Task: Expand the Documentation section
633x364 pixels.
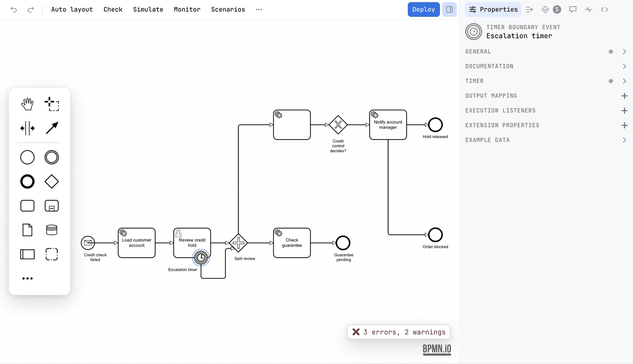Action: [x=546, y=66]
